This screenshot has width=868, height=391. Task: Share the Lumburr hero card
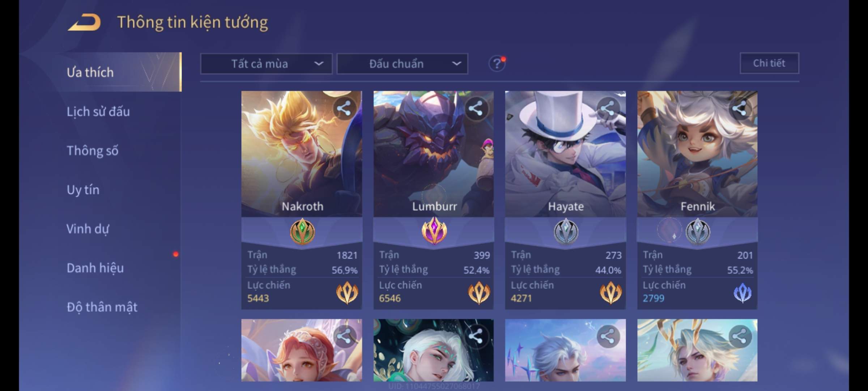click(x=476, y=108)
